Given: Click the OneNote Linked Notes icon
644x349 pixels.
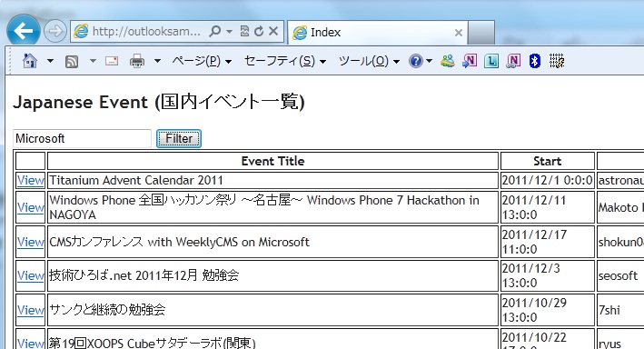Looking at the screenshot, I should pos(513,61).
